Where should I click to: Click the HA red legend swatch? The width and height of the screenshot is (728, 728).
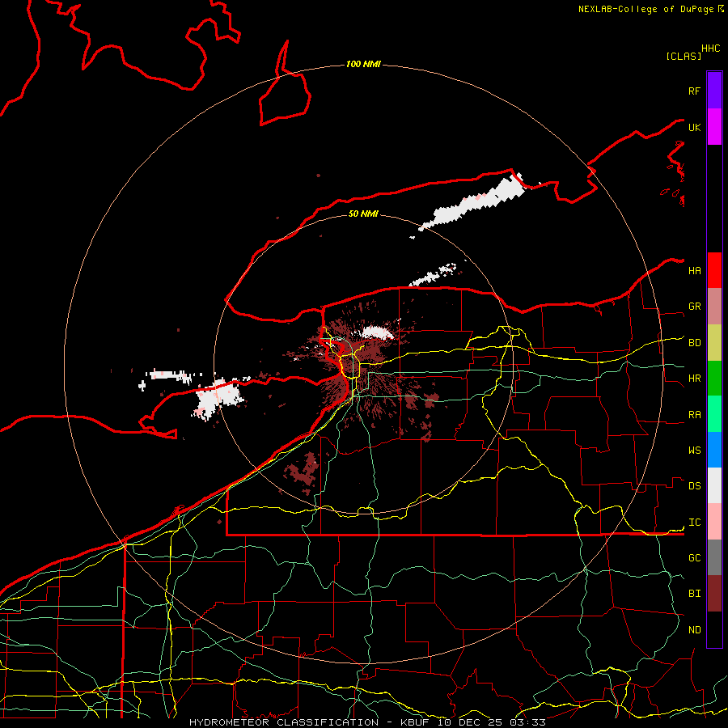tap(714, 270)
